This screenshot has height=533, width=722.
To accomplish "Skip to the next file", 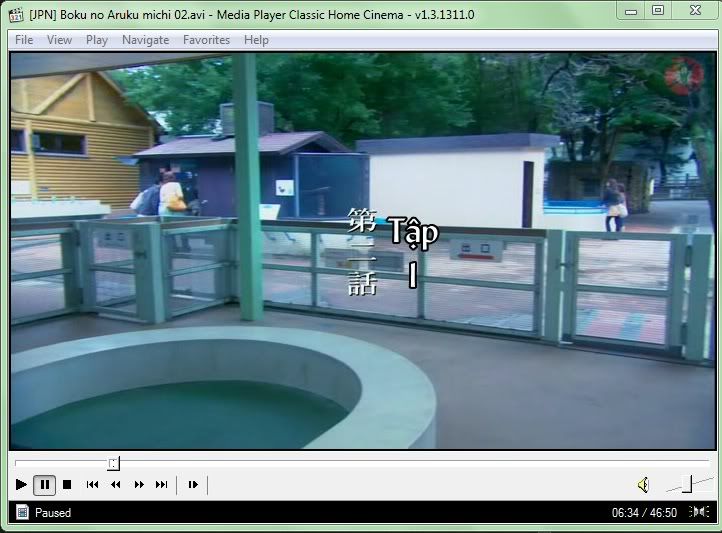I will (x=161, y=485).
